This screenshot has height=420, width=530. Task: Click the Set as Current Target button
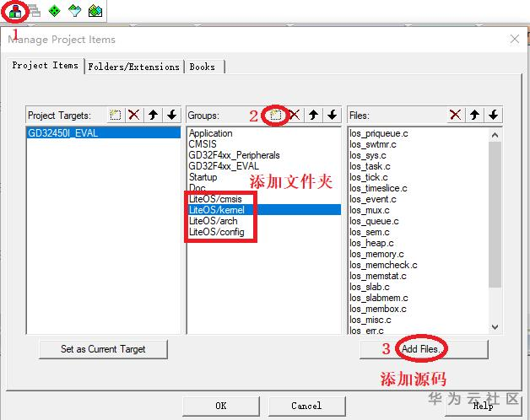pyautogui.click(x=103, y=349)
